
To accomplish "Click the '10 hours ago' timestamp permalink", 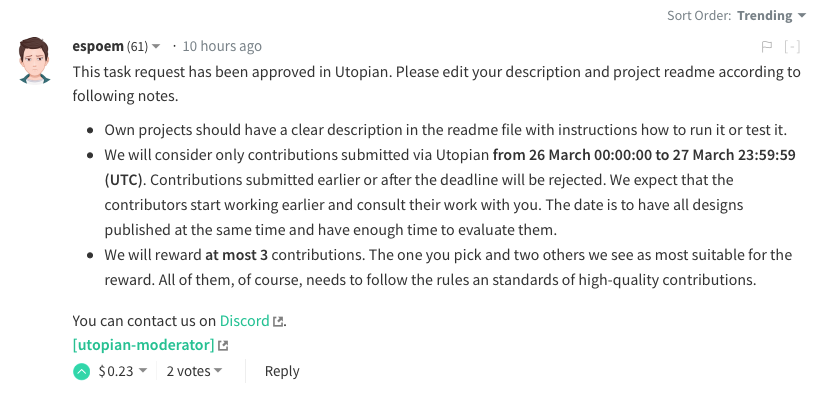I will (x=222, y=46).
